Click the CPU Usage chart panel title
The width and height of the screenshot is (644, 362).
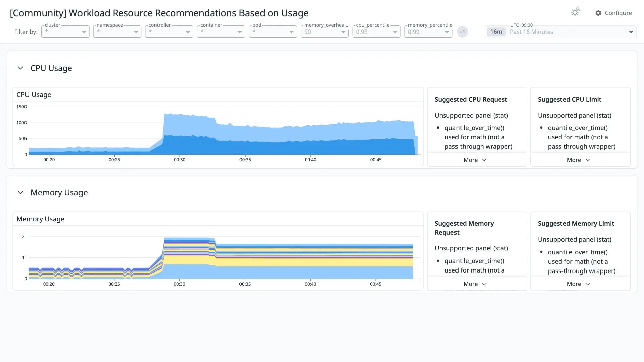click(34, 95)
